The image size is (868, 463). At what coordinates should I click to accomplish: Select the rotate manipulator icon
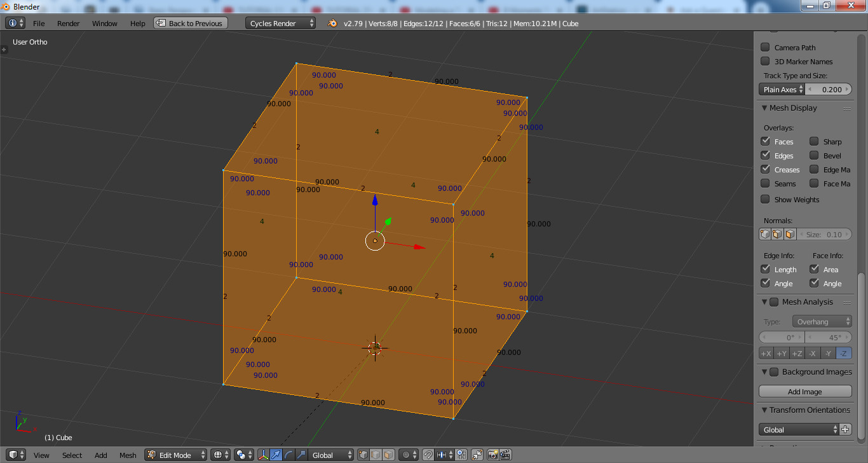[x=288, y=455]
